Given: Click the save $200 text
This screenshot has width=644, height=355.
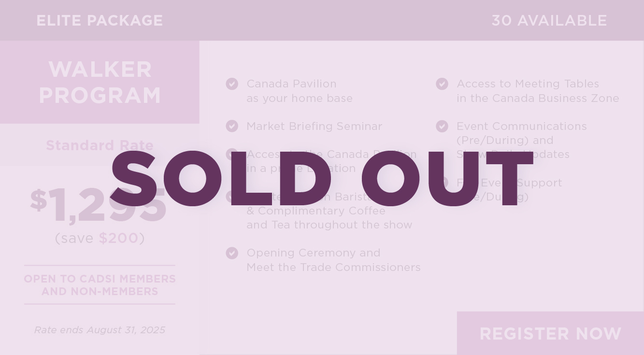Looking at the screenshot, I should click(100, 238).
